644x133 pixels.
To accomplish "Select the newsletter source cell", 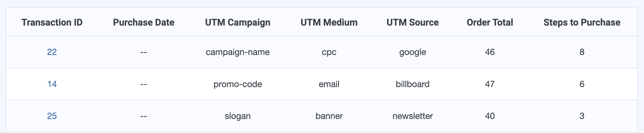I will coord(412,116).
